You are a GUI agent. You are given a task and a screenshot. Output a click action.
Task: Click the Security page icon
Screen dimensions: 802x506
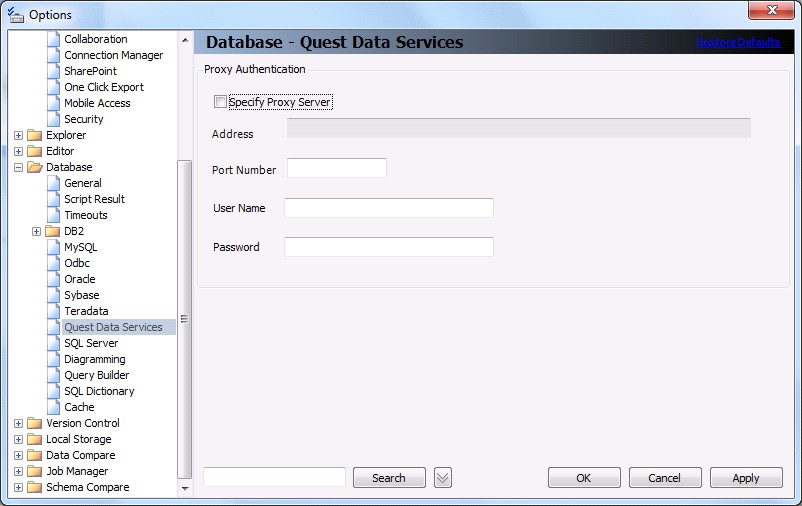point(54,119)
